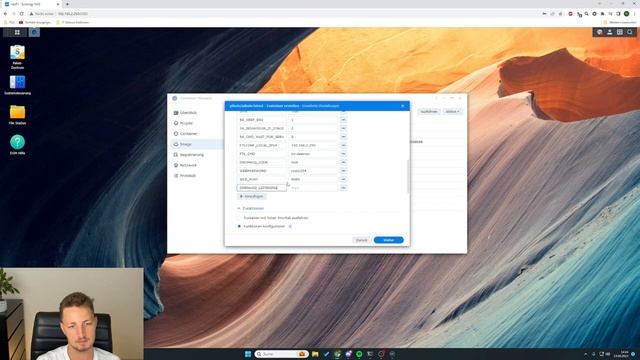The image size is (640, 360).
Task: Select Container Manager icon in DSM top bar
Action: [34, 32]
